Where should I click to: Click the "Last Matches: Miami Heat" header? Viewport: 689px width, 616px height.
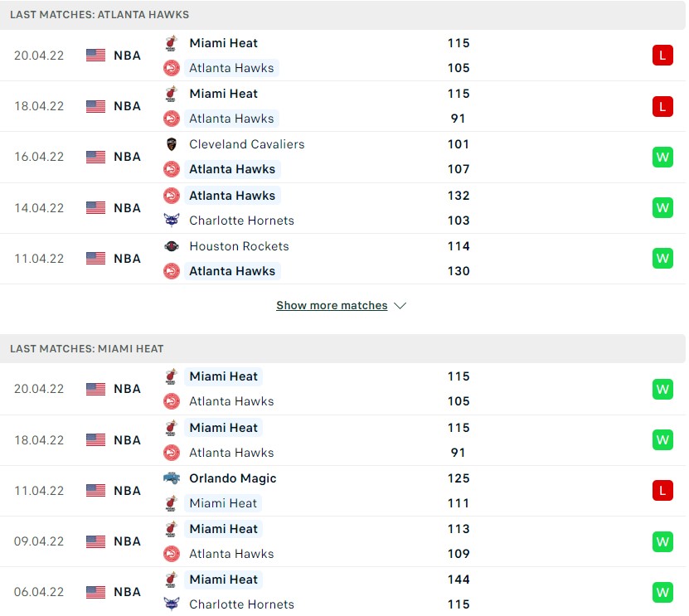click(x=87, y=349)
